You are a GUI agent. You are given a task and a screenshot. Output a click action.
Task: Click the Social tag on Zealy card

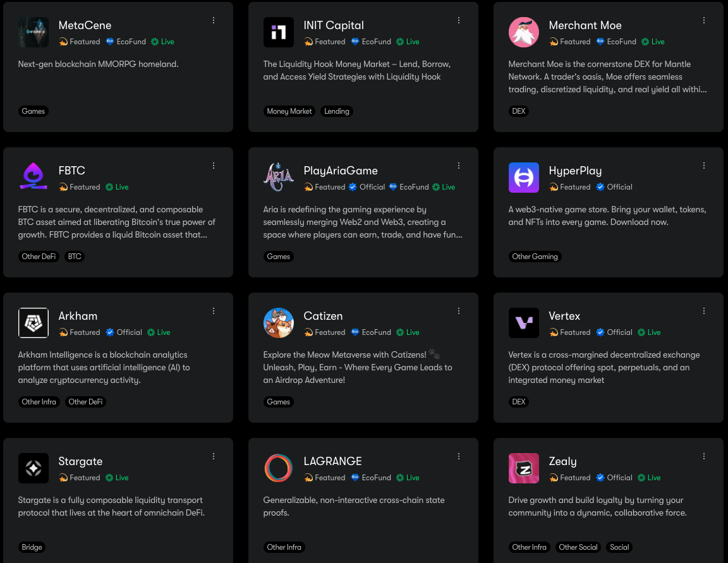click(619, 547)
